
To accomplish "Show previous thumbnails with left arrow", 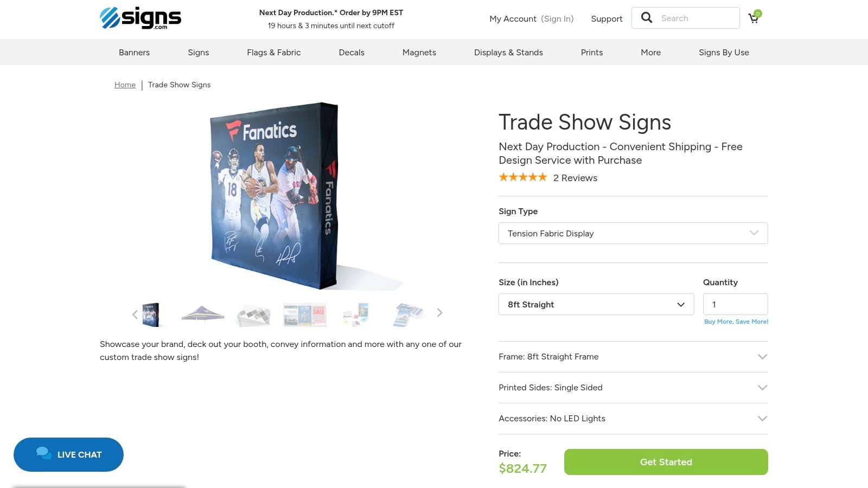I will [135, 314].
